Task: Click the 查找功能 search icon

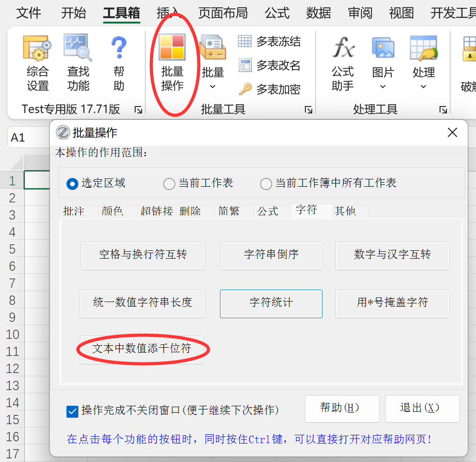Action: (x=78, y=48)
